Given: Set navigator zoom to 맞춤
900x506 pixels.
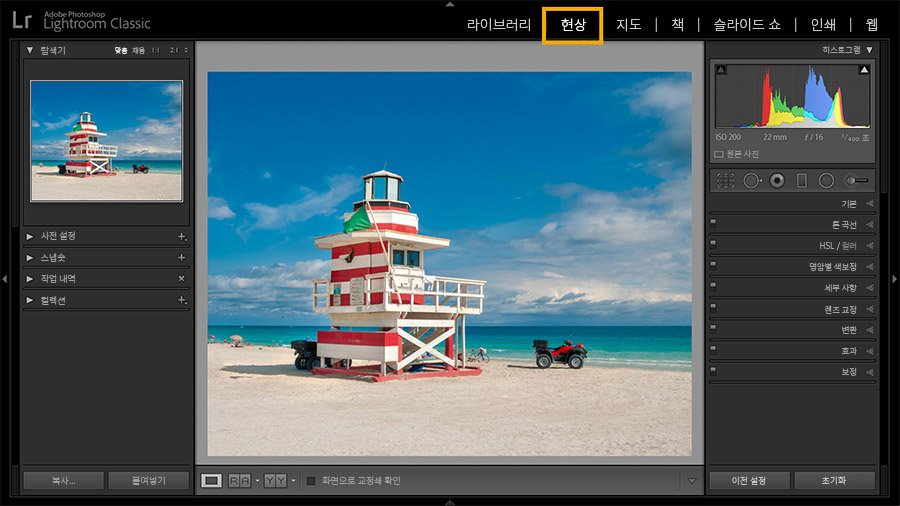Looking at the screenshot, I should pos(121,50).
